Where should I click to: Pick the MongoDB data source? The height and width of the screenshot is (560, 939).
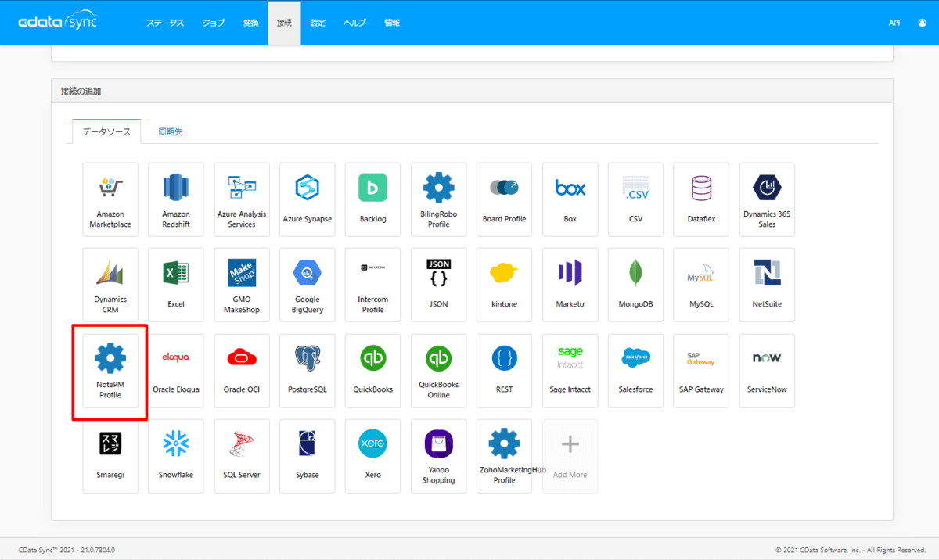click(636, 285)
